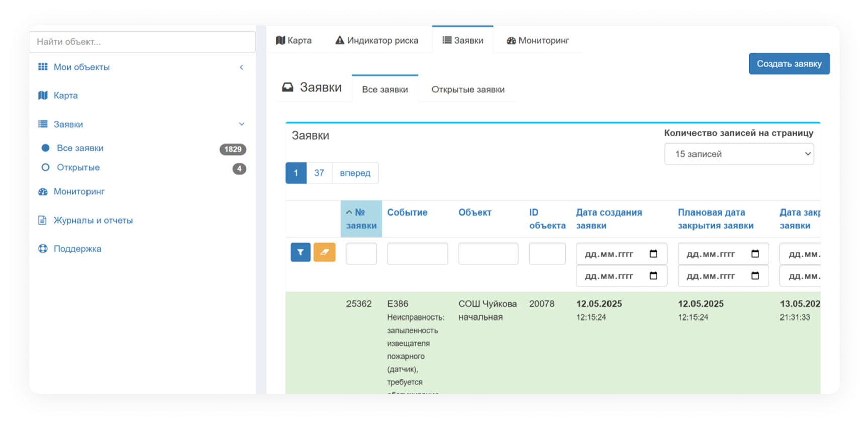This screenshot has height=426, width=868.
Task: Apply the filter with the blue funnel button
Action: click(300, 252)
